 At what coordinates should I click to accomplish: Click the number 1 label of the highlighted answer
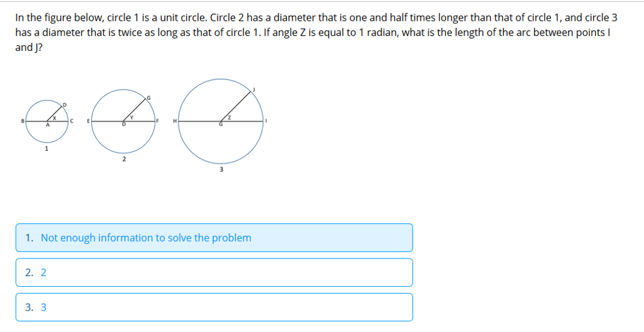(x=29, y=238)
